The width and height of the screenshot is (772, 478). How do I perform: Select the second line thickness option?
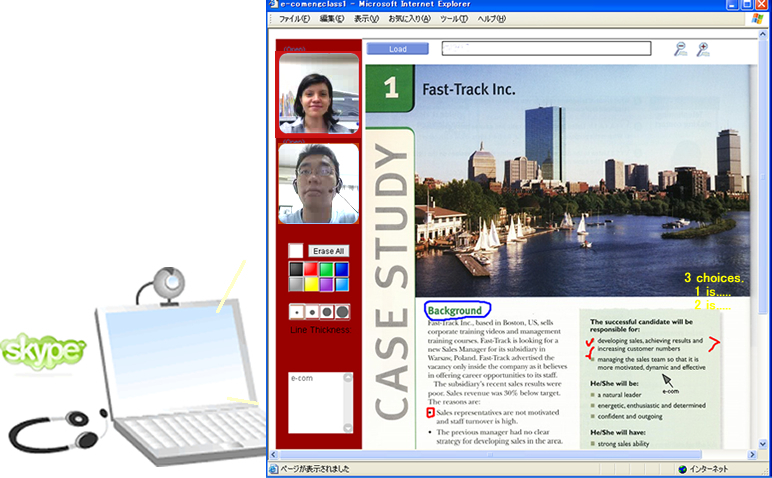pos(312,312)
